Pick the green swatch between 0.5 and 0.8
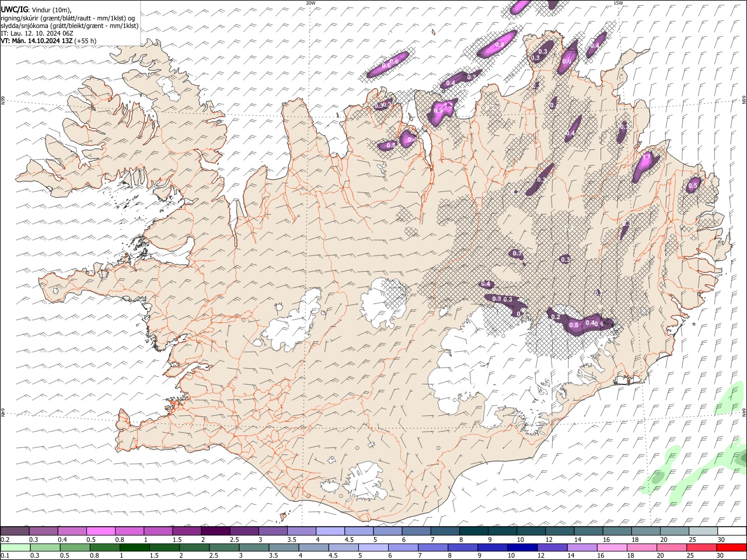Viewport: 747px width, 560px height. pos(75,547)
